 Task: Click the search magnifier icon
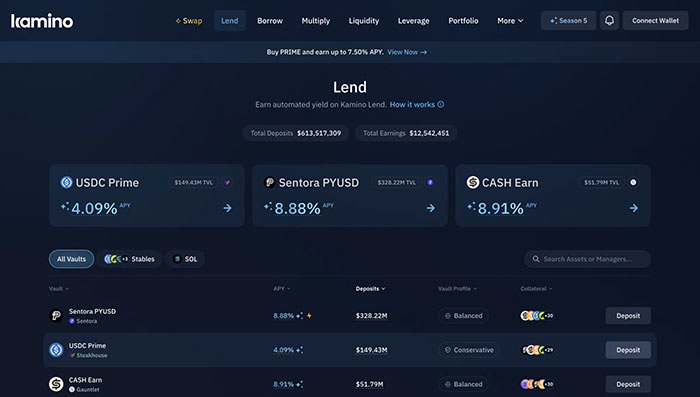(536, 259)
